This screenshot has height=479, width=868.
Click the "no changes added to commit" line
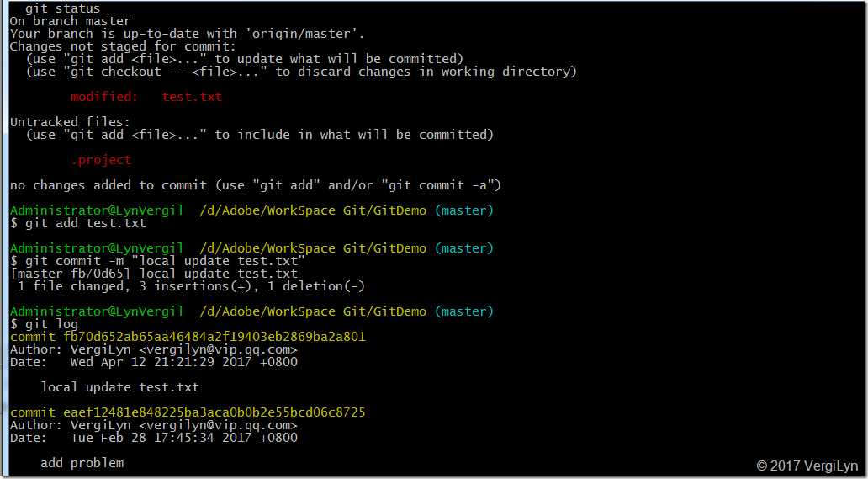255,185
